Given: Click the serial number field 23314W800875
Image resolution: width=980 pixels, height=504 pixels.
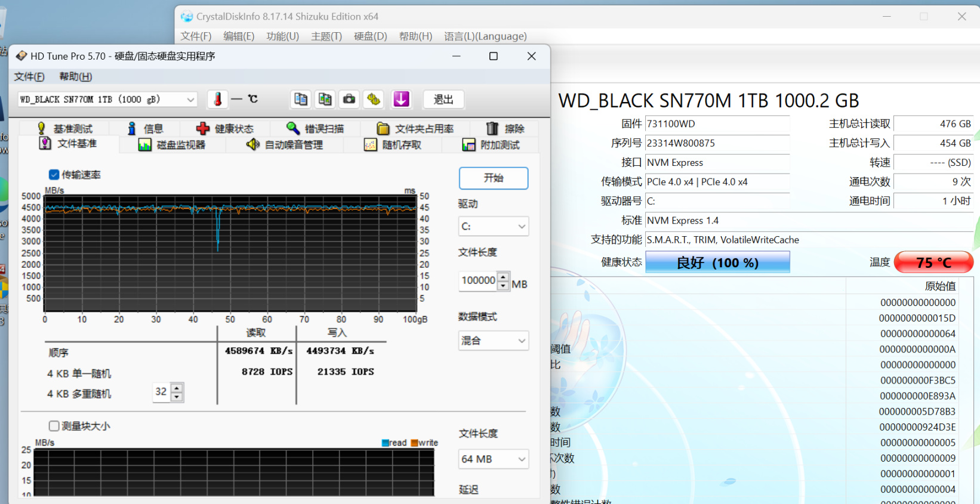Looking at the screenshot, I should coord(717,143).
